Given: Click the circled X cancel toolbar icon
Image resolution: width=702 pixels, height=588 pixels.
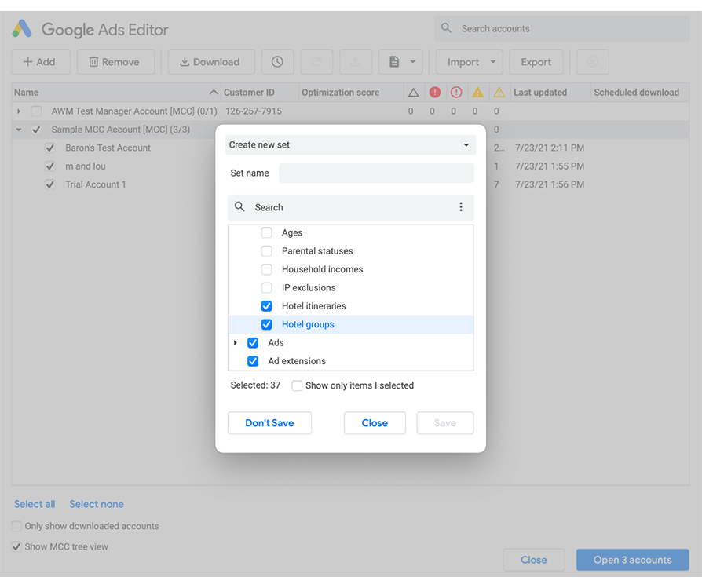Looking at the screenshot, I should pos(592,62).
